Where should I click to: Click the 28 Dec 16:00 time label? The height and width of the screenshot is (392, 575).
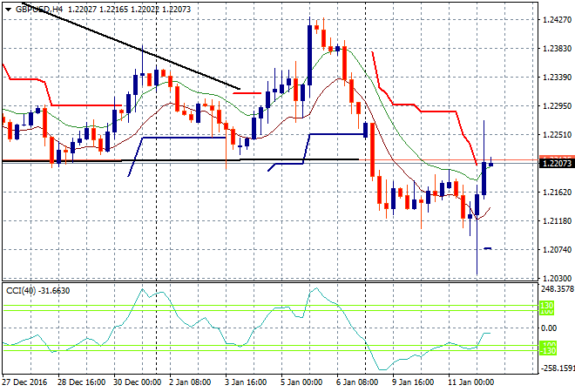click(81, 382)
